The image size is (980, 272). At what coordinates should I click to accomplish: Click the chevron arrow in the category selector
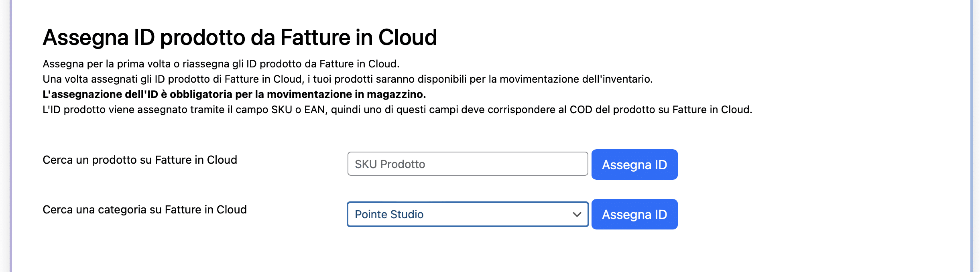coord(577,214)
